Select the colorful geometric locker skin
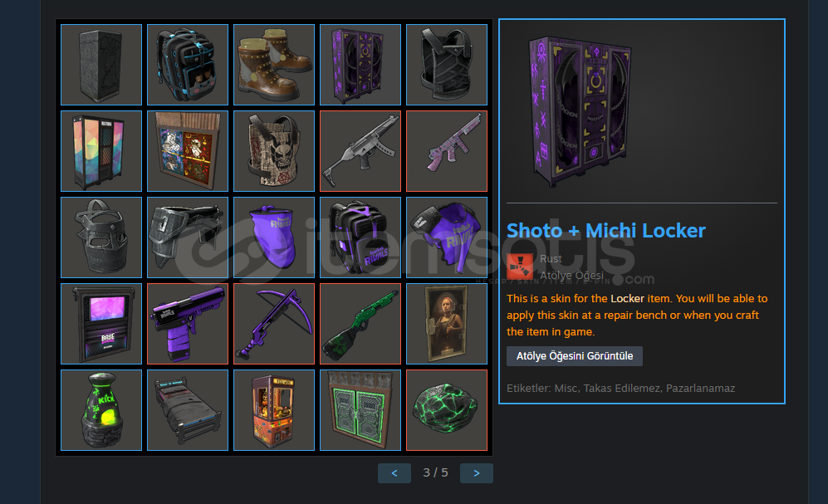Image resolution: width=828 pixels, height=504 pixels. (101, 151)
